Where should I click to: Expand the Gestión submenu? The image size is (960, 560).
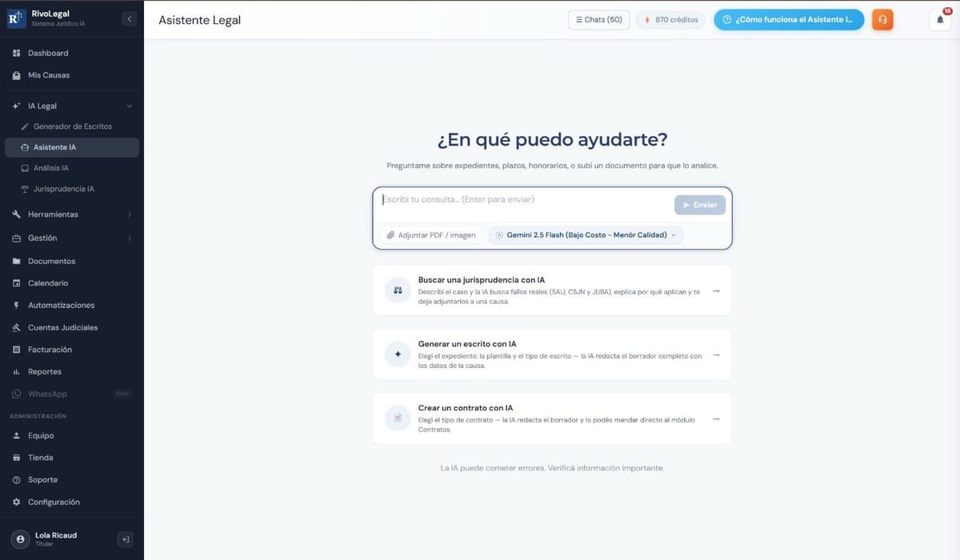[130, 238]
